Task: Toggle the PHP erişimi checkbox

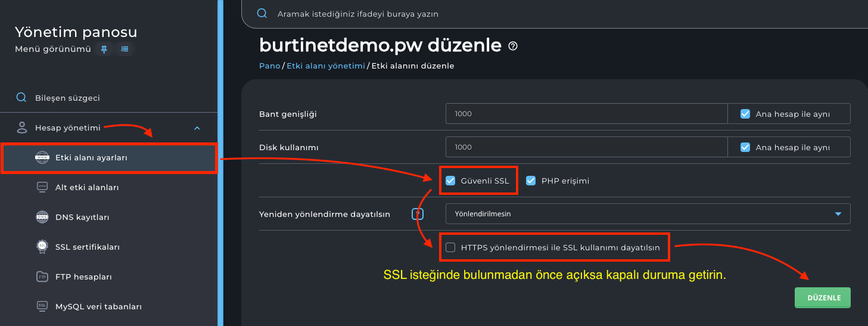Action: [x=531, y=181]
